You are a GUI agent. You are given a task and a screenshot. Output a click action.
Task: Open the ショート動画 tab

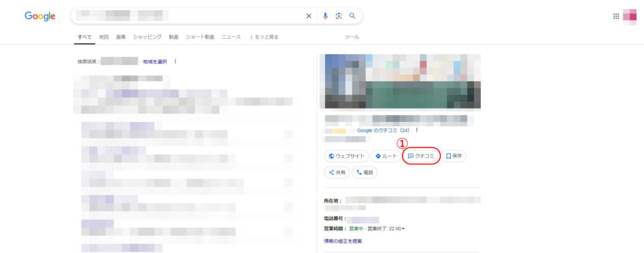tap(200, 37)
